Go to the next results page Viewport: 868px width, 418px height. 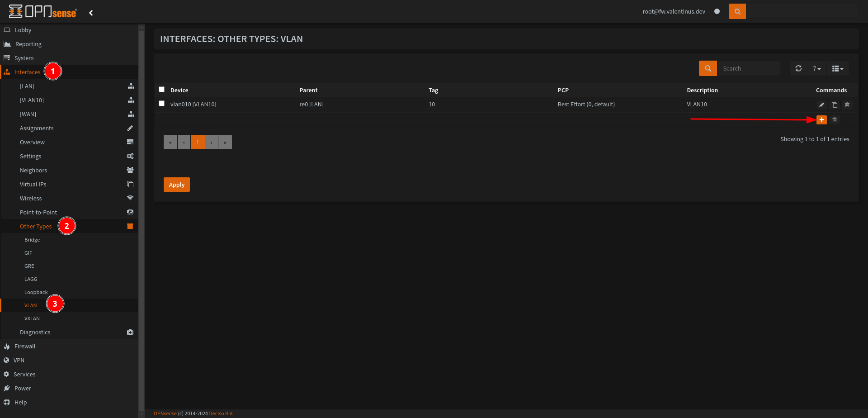pyautogui.click(x=211, y=142)
